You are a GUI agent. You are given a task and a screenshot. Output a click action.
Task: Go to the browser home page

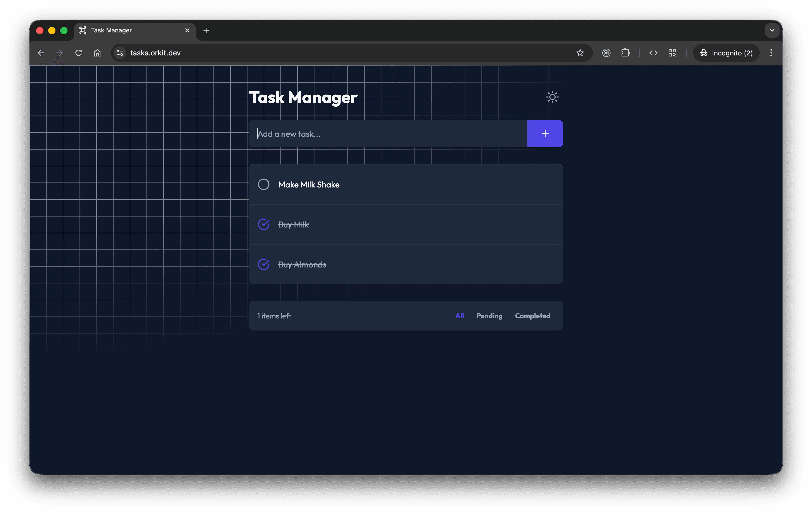pos(97,53)
